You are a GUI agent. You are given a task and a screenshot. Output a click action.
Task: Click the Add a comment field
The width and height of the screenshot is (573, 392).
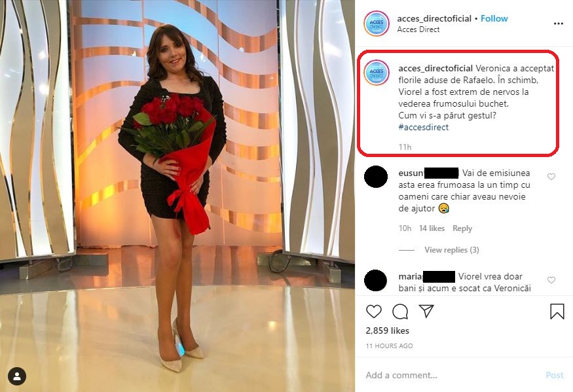tap(451, 375)
